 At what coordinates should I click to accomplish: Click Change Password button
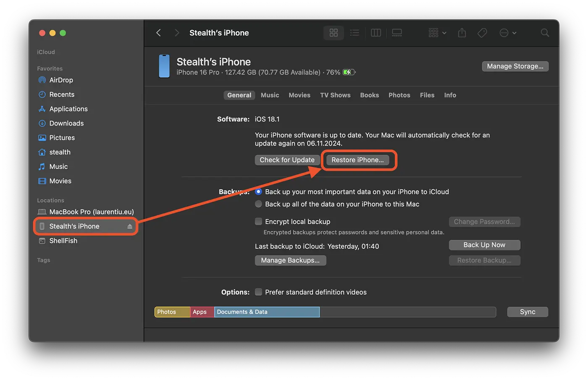485,222
